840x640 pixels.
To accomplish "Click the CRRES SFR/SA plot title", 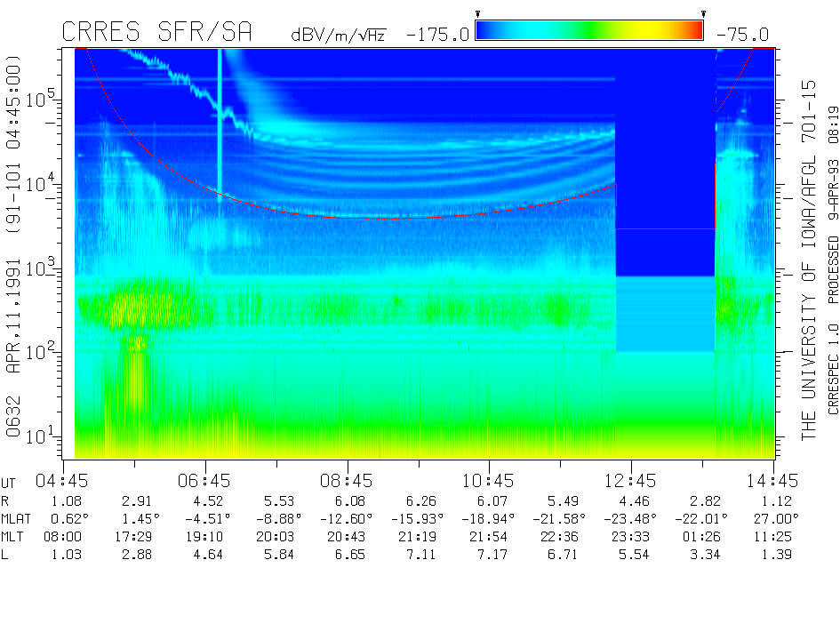I will click(156, 33).
